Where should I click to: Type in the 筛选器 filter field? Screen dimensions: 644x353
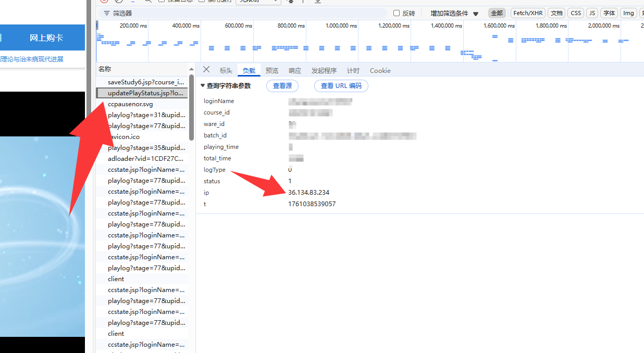pyautogui.click(x=245, y=13)
